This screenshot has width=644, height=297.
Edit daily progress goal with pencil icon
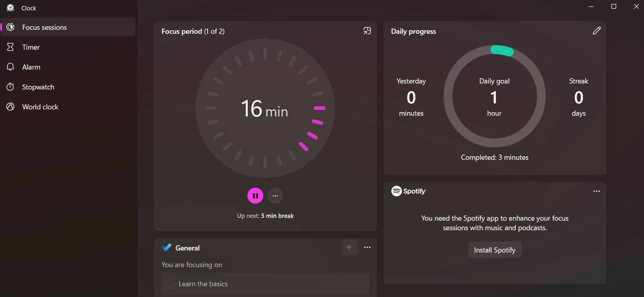[x=596, y=31]
